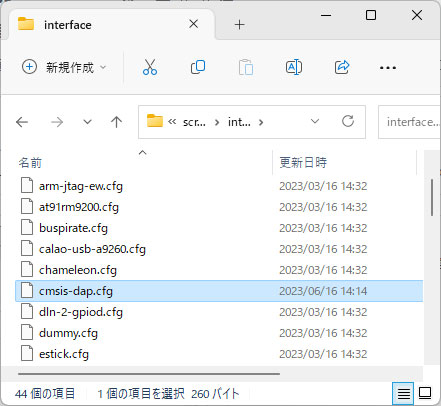Switch to details list view

[403, 394]
